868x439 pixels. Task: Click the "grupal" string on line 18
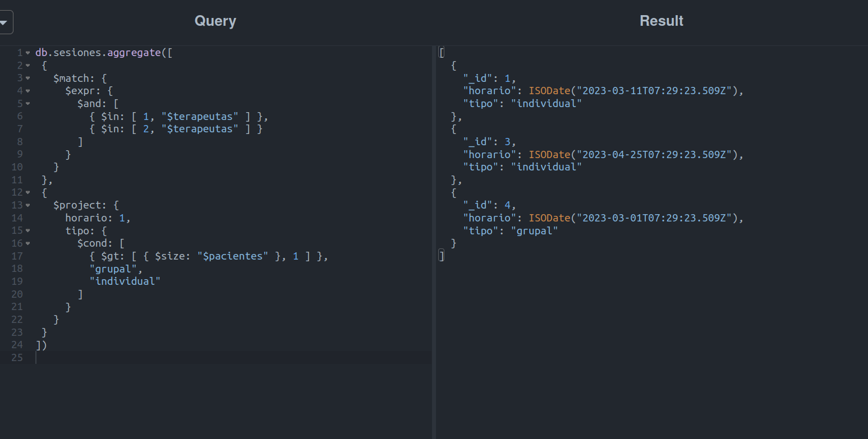(113, 269)
